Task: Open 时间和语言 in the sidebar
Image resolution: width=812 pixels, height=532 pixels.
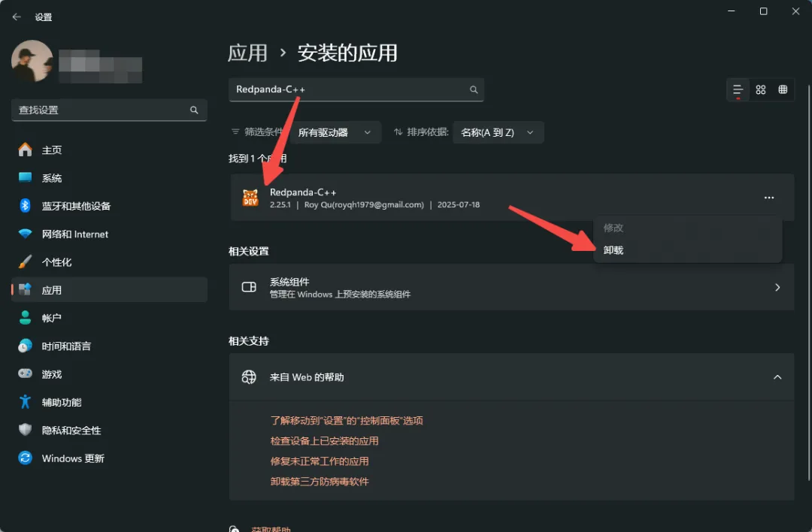Action: [109, 346]
